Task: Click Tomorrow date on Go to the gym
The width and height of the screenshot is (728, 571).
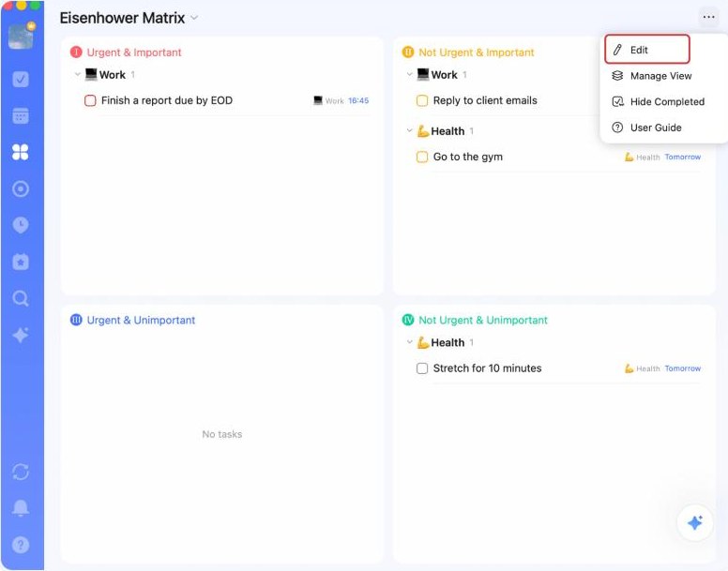Action: pyautogui.click(x=683, y=158)
